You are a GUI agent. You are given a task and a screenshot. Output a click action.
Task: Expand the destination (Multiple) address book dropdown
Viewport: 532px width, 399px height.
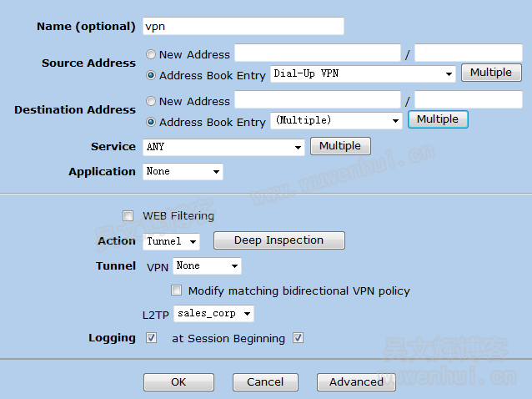tap(336, 121)
